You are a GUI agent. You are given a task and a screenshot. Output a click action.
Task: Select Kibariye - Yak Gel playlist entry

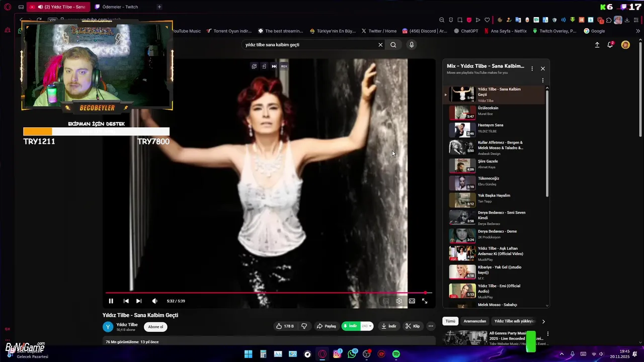tap(494, 271)
